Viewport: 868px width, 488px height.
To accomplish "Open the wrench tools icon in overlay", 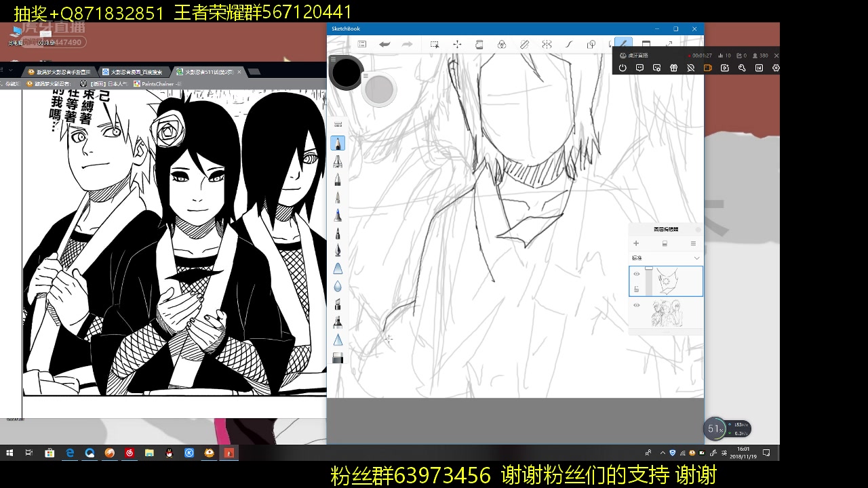I will coord(742,68).
